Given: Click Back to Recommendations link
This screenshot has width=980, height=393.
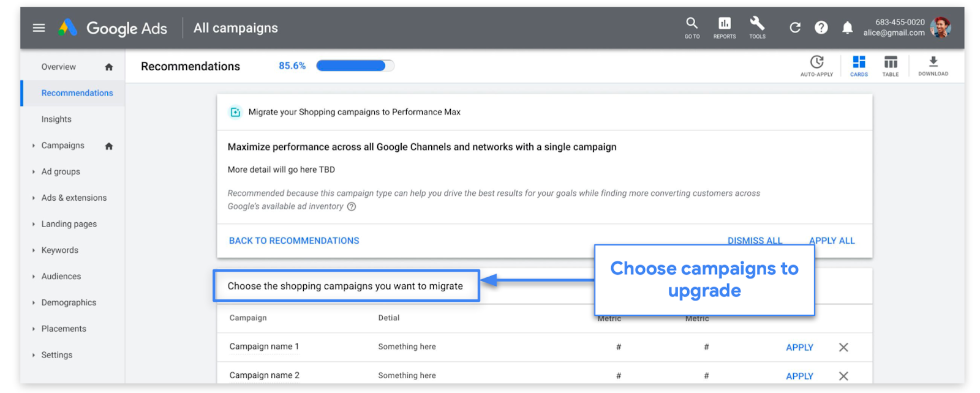Looking at the screenshot, I should coord(294,241).
